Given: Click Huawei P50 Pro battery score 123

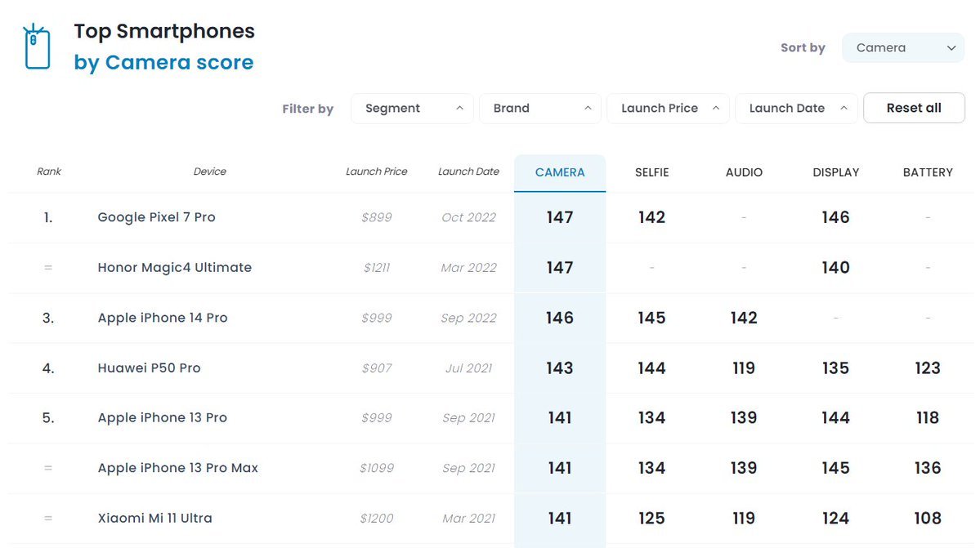Looking at the screenshot, I should pyautogui.click(x=928, y=368).
